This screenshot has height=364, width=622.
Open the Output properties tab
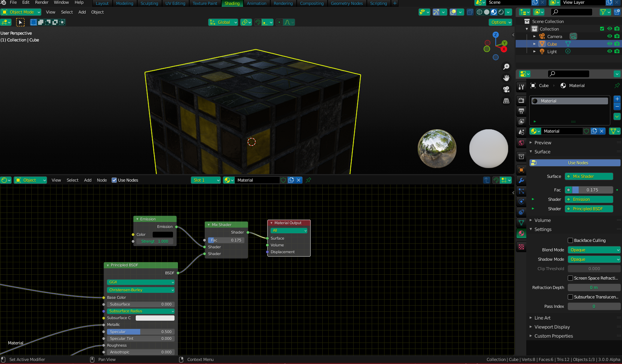click(x=521, y=111)
